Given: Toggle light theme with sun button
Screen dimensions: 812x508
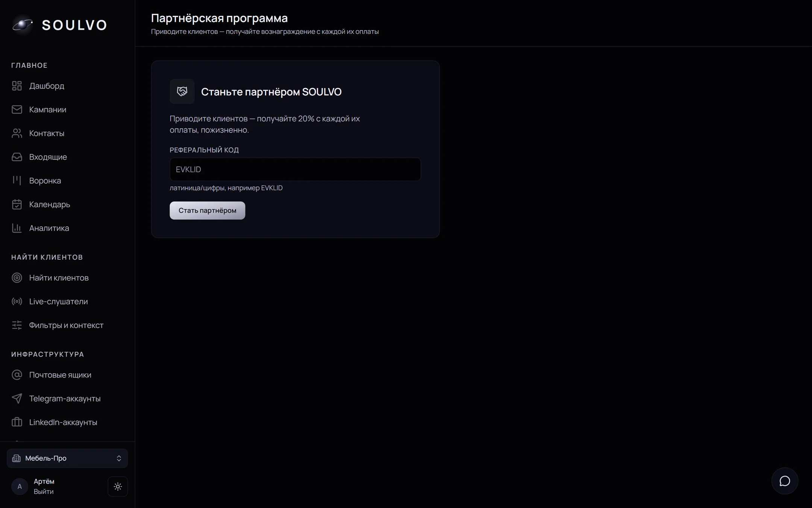Looking at the screenshot, I should (118, 487).
